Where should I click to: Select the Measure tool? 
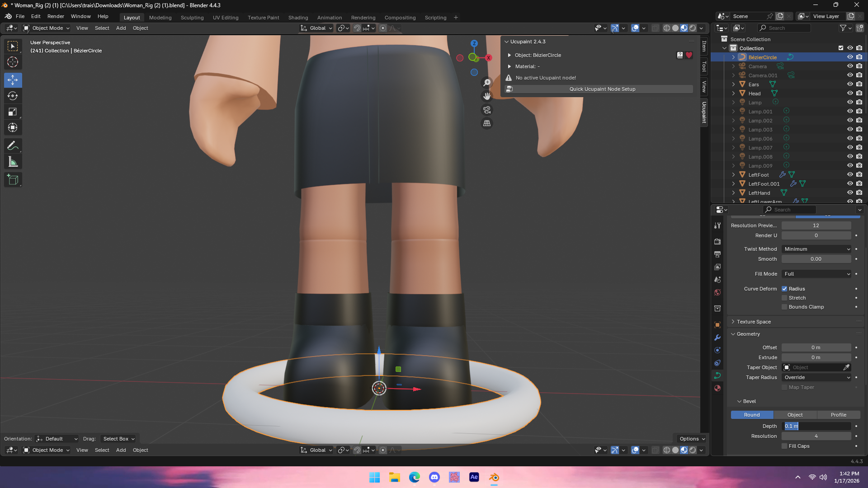coord(13,162)
